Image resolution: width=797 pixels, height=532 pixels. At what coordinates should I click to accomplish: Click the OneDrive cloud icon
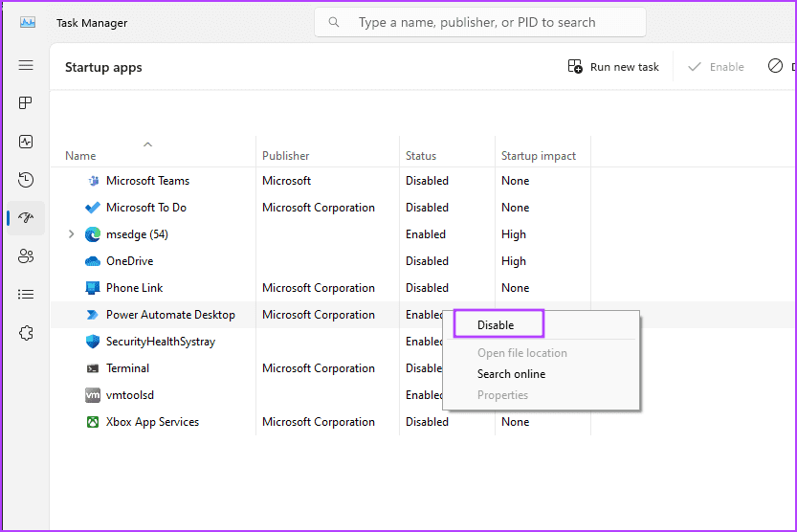click(x=93, y=261)
